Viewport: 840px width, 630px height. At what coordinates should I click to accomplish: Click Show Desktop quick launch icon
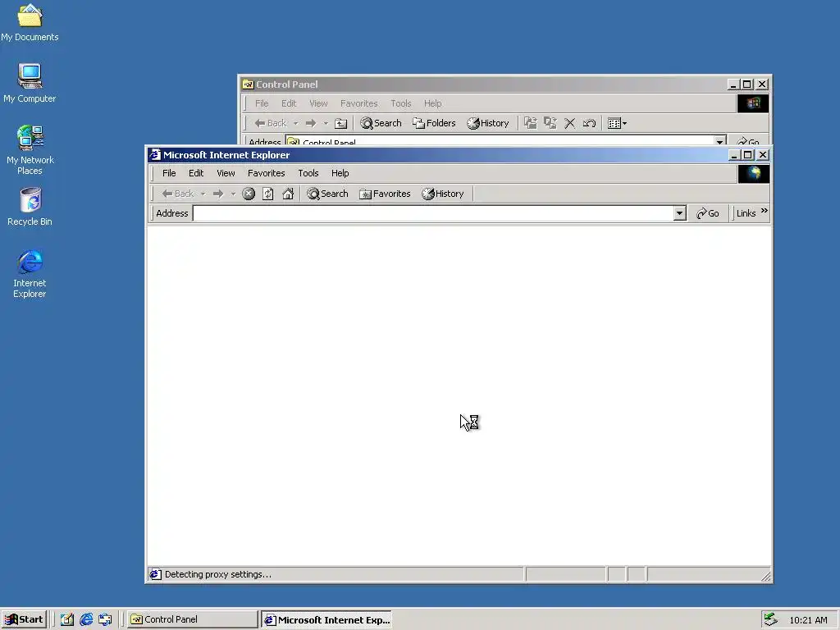(67, 619)
